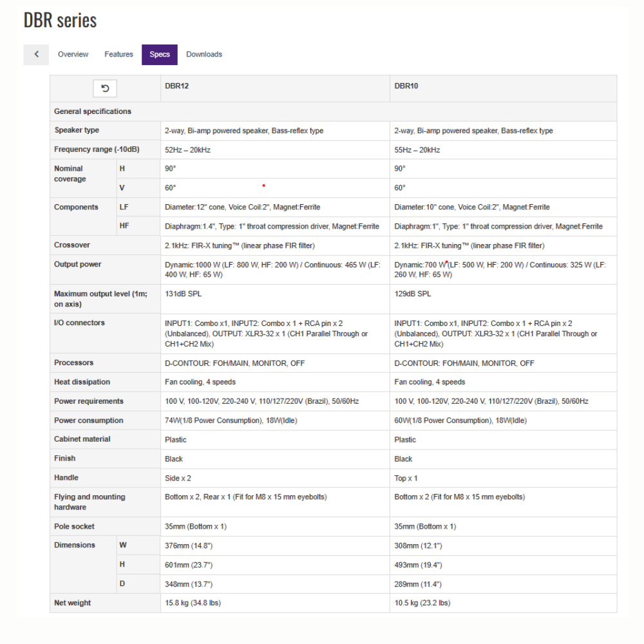Select the 376mm (14.8") width value
Viewport: 644px width, 644px height.
point(189,546)
